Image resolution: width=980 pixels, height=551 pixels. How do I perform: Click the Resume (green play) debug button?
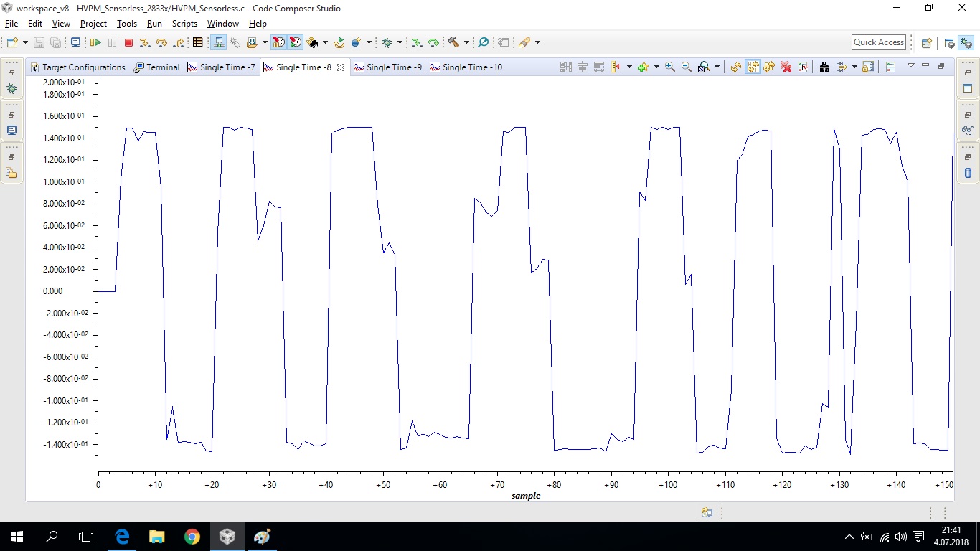(x=95, y=43)
